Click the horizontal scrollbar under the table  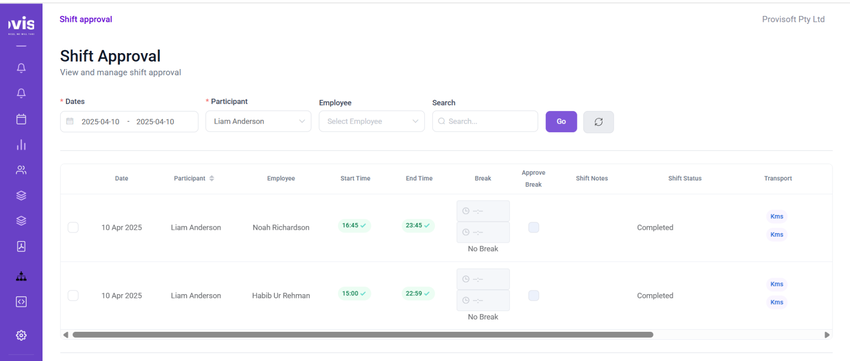point(363,335)
